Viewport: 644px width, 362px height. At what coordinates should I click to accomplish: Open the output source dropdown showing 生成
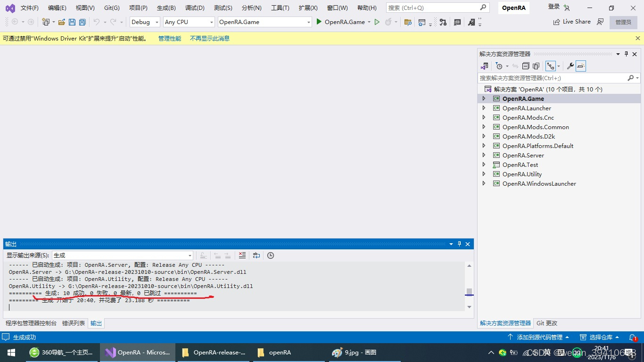click(x=123, y=255)
